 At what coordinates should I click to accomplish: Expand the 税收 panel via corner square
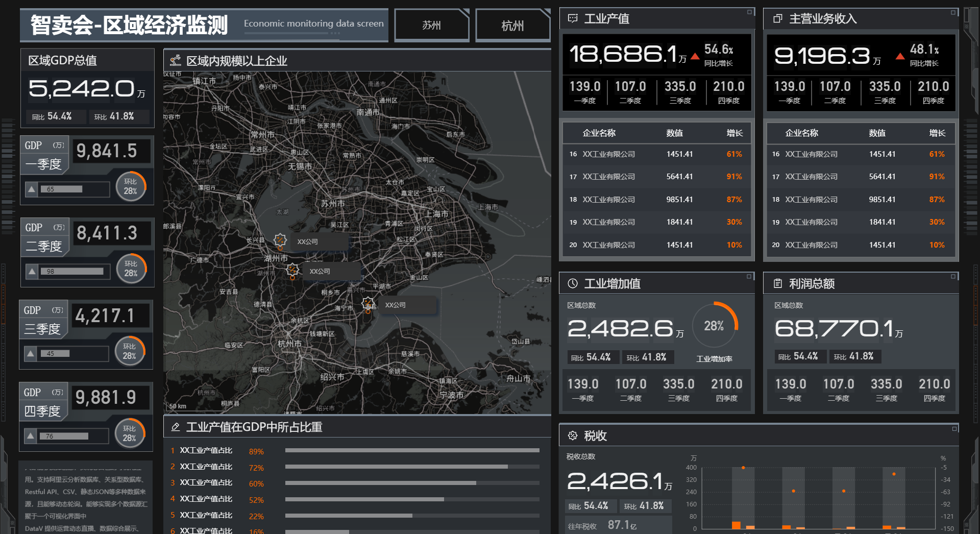click(x=954, y=429)
